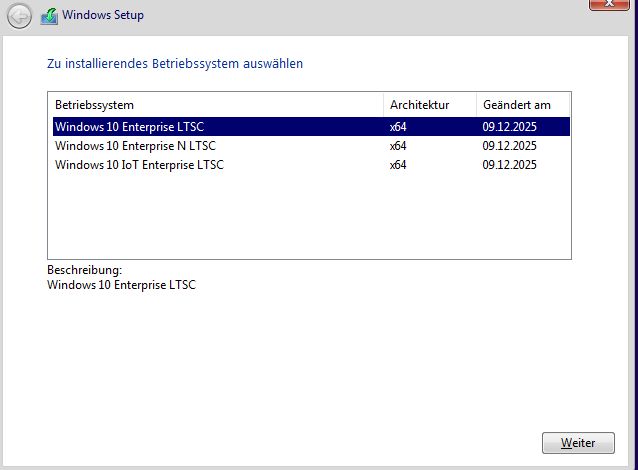Click the Weiter button

click(x=578, y=443)
